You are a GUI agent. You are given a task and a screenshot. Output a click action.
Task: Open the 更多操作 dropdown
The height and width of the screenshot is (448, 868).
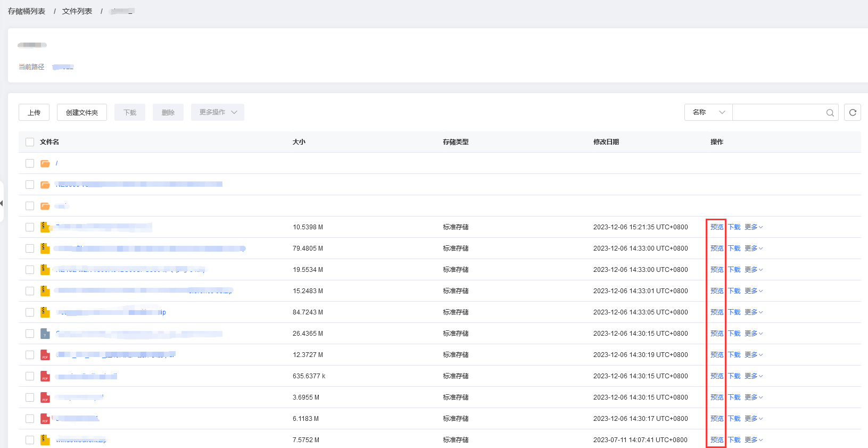click(218, 112)
